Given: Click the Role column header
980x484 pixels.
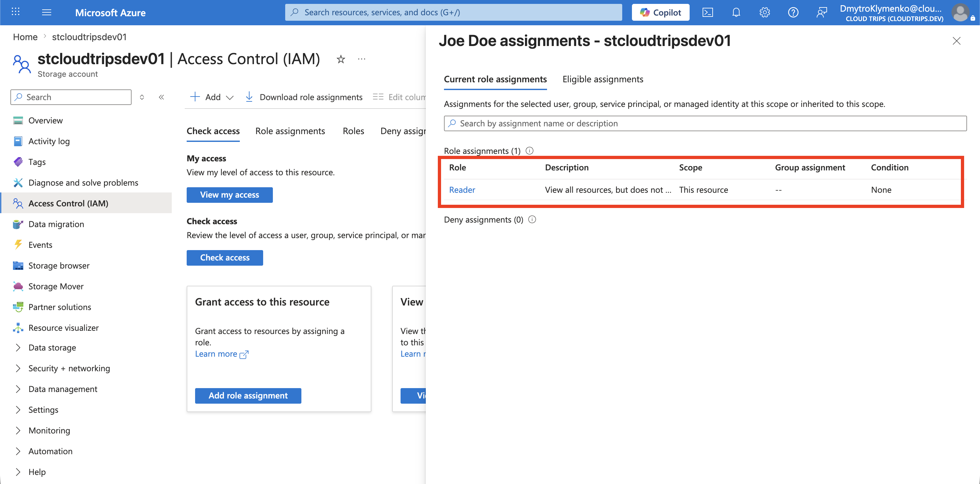Looking at the screenshot, I should [x=457, y=167].
